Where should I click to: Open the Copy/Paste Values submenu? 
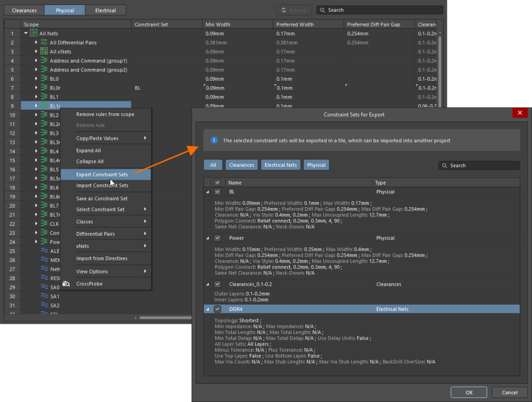(106, 138)
